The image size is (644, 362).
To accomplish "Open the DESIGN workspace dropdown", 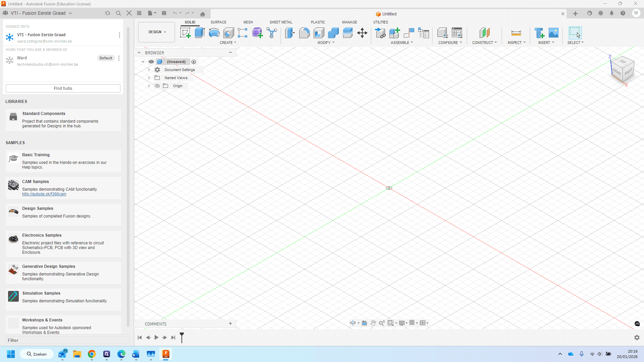I will pos(157,32).
